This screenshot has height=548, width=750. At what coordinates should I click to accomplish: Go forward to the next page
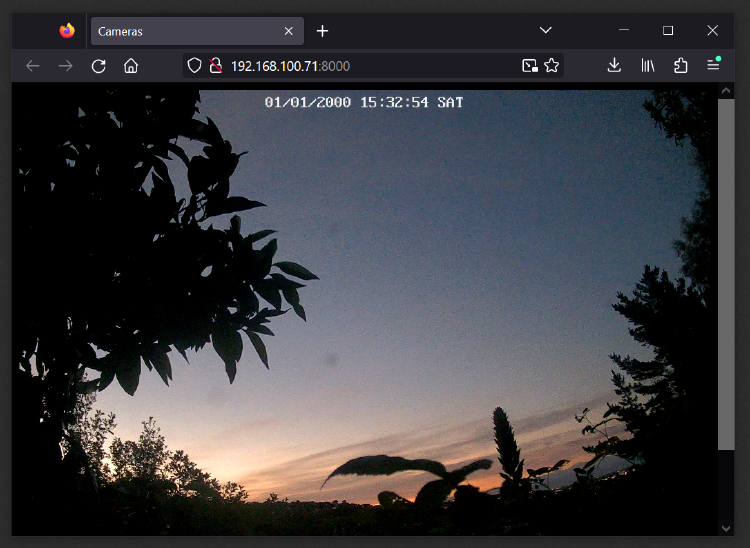point(66,66)
